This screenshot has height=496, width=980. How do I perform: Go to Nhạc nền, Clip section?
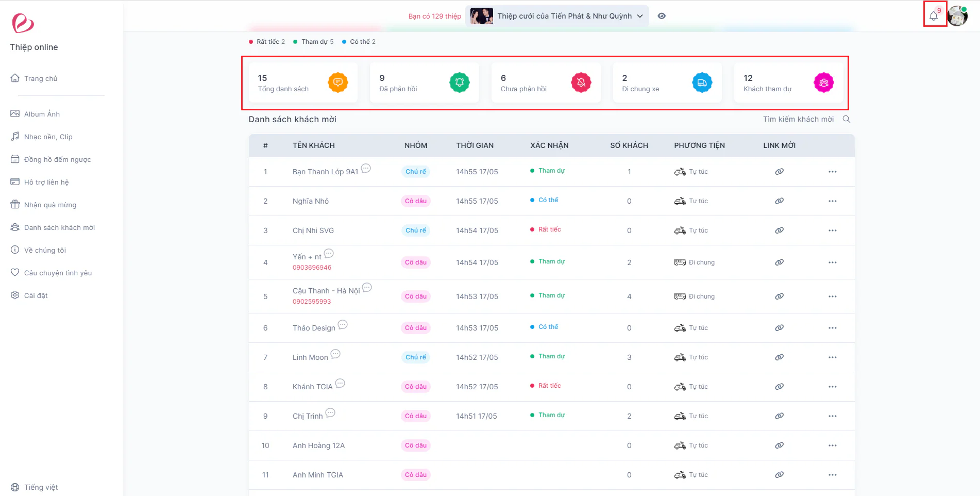click(x=41, y=137)
